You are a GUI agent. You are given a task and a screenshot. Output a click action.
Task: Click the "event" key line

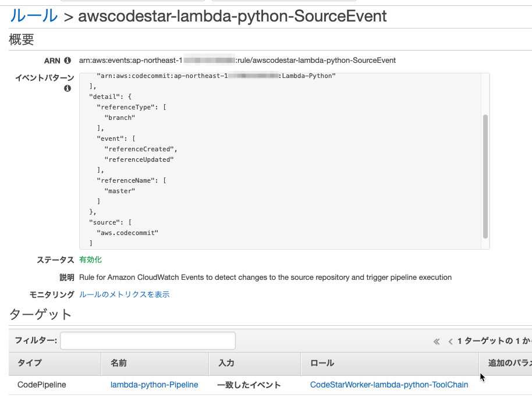[x=116, y=138]
